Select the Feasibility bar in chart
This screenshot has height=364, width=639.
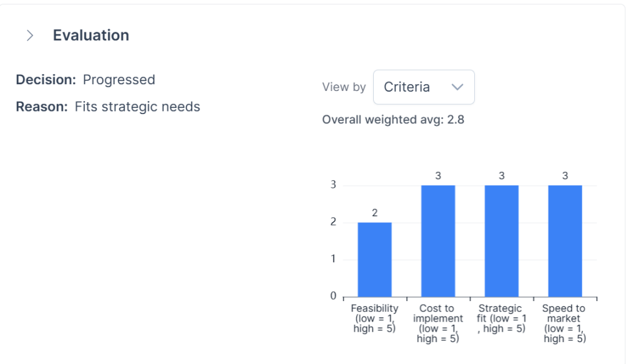click(374, 260)
